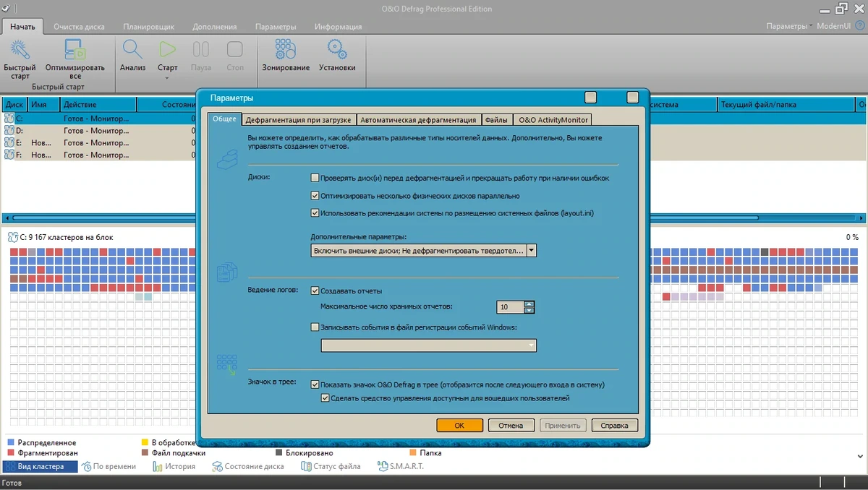868x490 pixels.
Task: Open the Начать ribbon tab
Action: 22,26
